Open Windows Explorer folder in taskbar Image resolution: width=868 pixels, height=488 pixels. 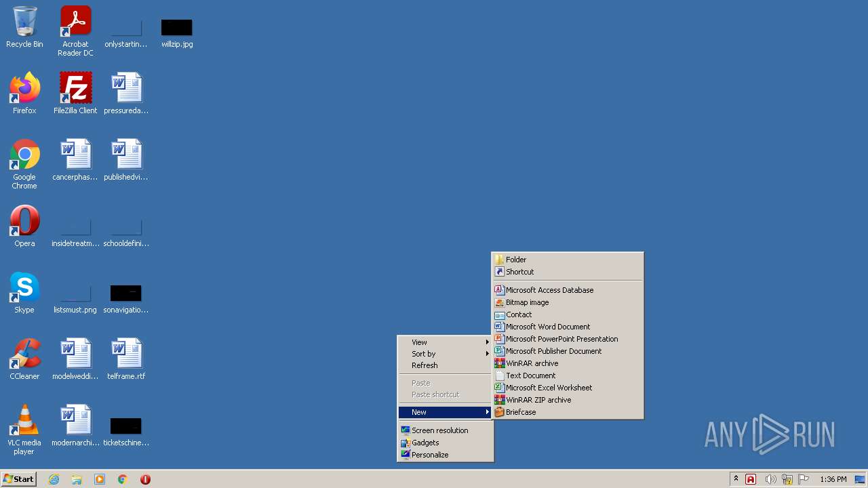pos(77,479)
